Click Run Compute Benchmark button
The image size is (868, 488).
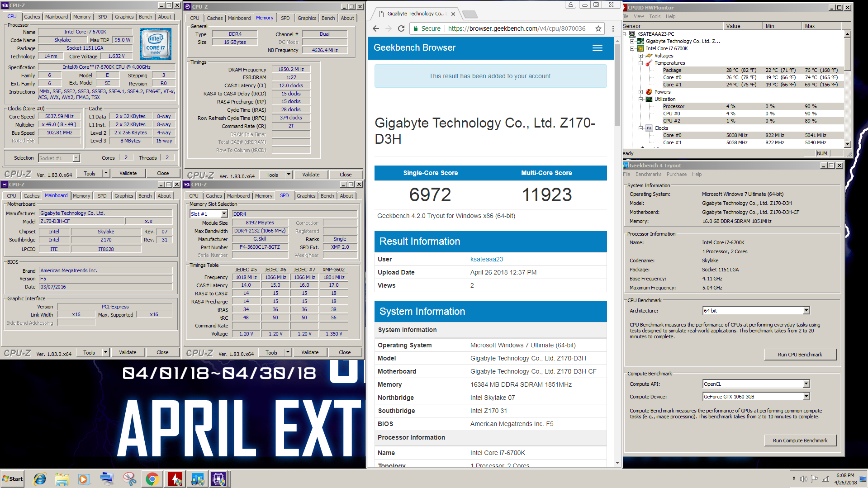pos(800,441)
